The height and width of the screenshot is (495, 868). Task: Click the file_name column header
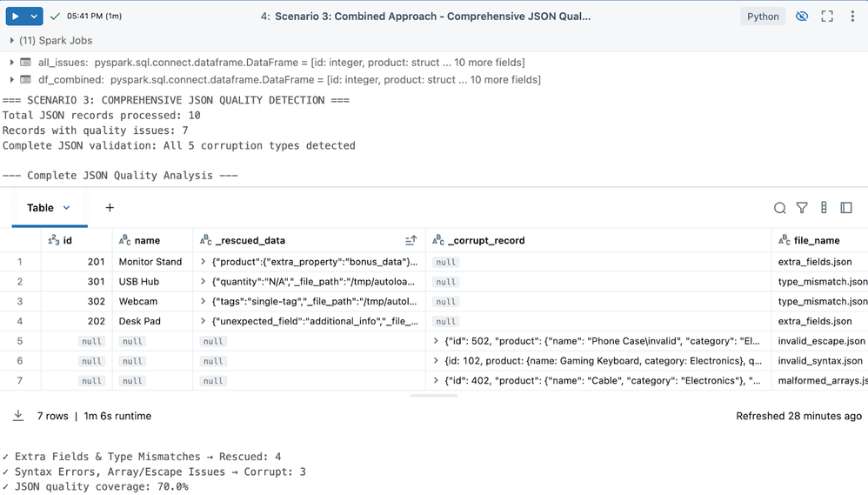[x=820, y=240]
